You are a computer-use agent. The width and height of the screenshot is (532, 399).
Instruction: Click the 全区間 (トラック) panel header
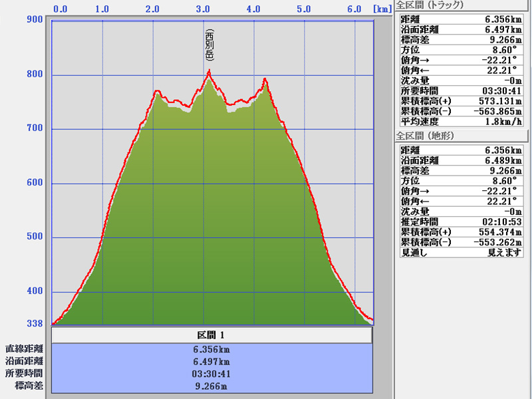coord(430,5)
